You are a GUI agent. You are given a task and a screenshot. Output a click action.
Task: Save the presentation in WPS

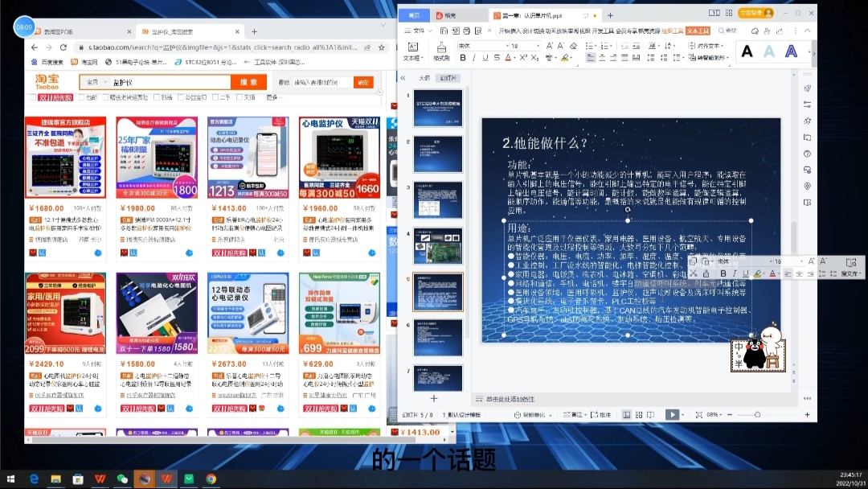tap(444, 31)
